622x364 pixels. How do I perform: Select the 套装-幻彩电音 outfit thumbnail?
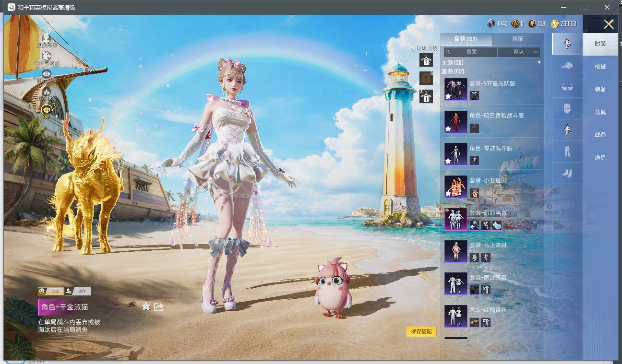click(x=455, y=219)
